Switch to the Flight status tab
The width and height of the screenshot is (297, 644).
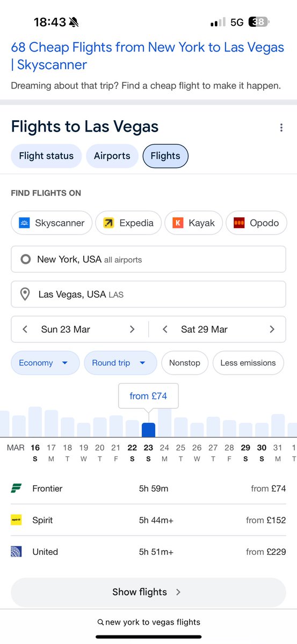coord(46,156)
